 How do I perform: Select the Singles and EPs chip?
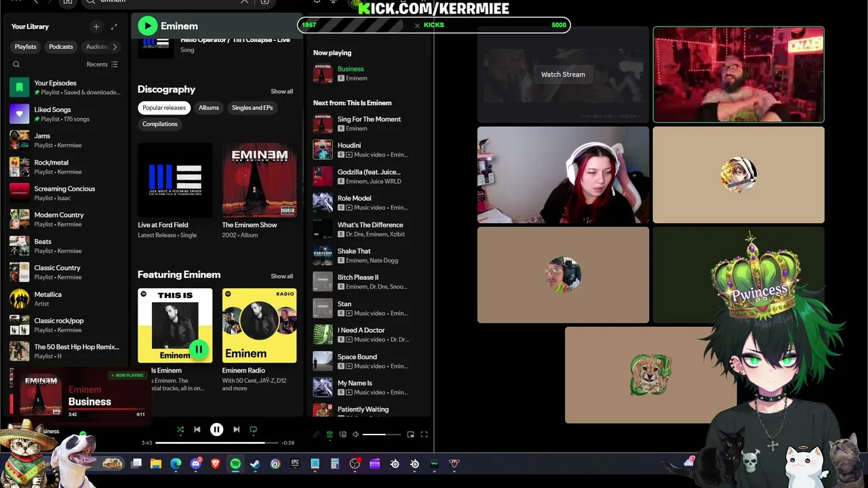pos(252,108)
